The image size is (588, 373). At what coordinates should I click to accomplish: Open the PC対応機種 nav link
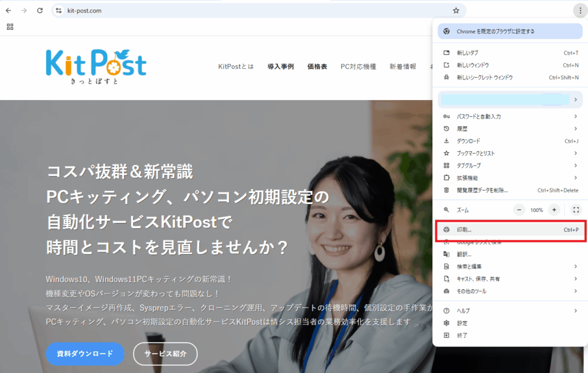point(358,67)
